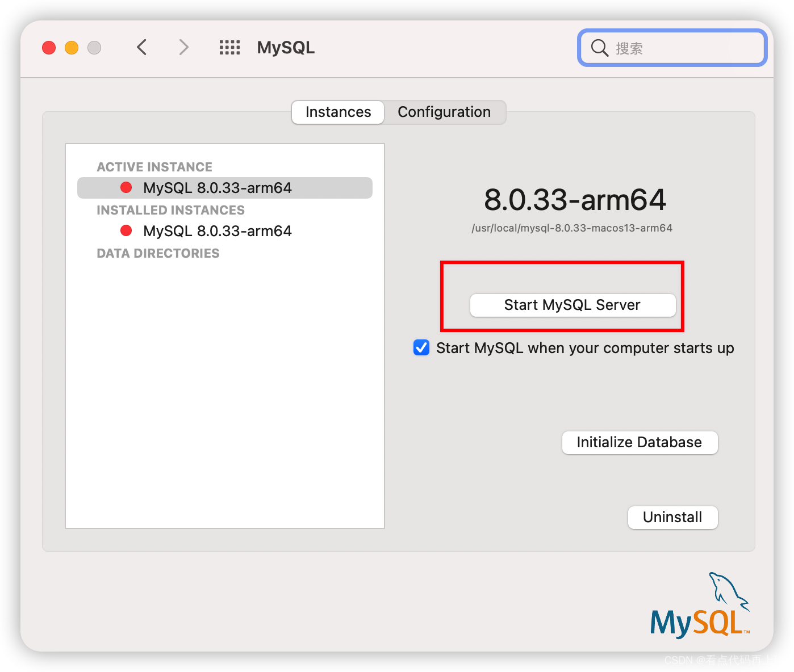Switch to the Configuration tab

444,112
